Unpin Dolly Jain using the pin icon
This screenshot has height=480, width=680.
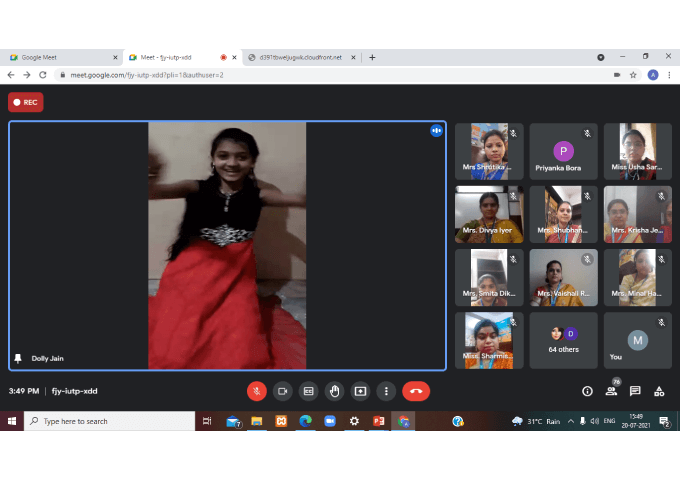click(x=18, y=358)
